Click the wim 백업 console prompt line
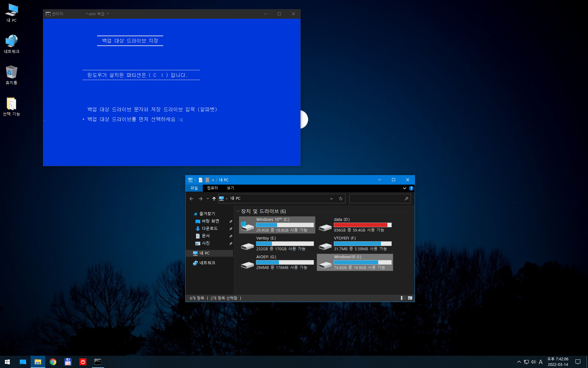This screenshot has width=588, height=368. pos(133,119)
